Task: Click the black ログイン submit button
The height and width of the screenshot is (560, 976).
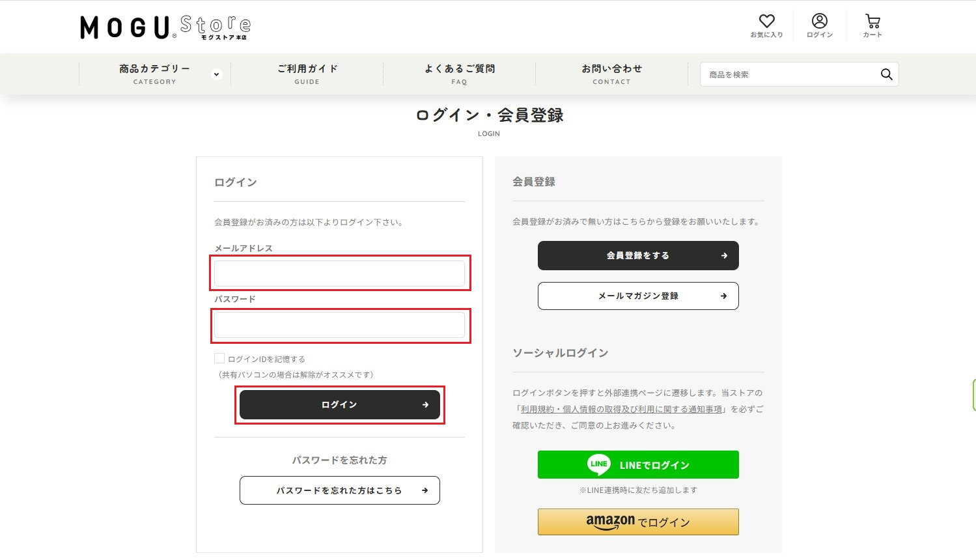Action: (340, 404)
